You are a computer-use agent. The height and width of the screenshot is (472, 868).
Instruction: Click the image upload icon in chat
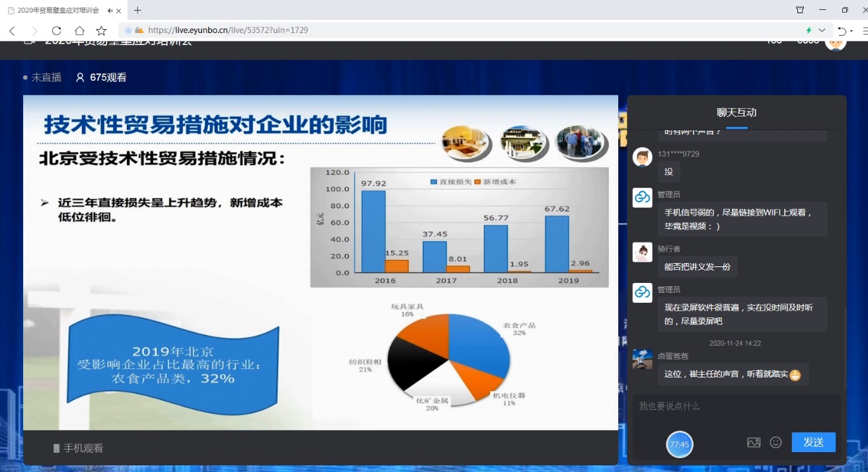click(754, 442)
